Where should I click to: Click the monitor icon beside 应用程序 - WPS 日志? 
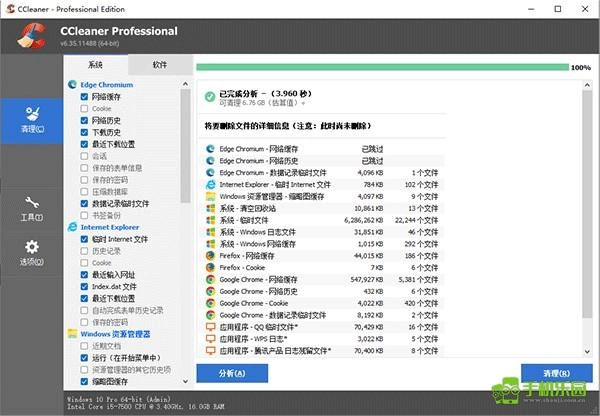point(209,338)
